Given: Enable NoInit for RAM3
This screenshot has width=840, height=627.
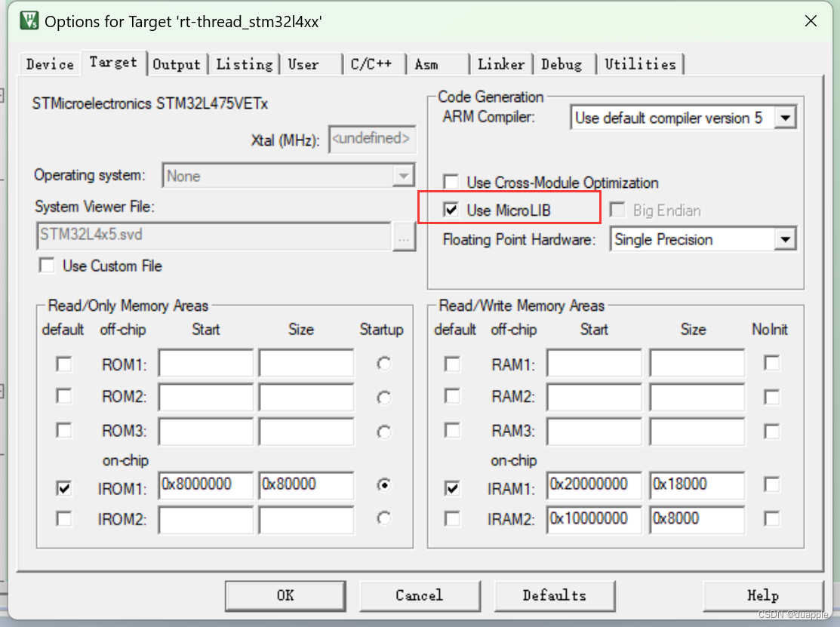Looking at the screenshot, I should pyautogui.click(x=771, y=431).
